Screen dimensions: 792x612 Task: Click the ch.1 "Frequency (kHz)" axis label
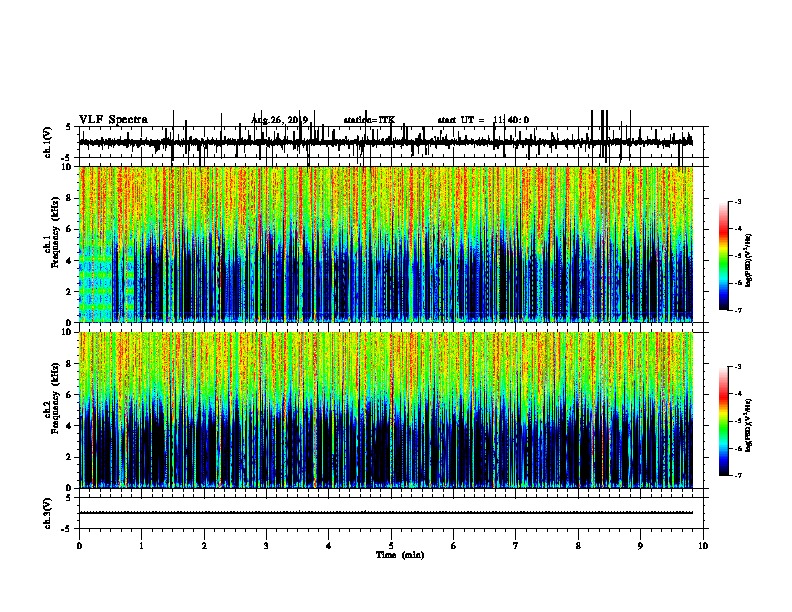pyautogui.click(x=55, y=233)
